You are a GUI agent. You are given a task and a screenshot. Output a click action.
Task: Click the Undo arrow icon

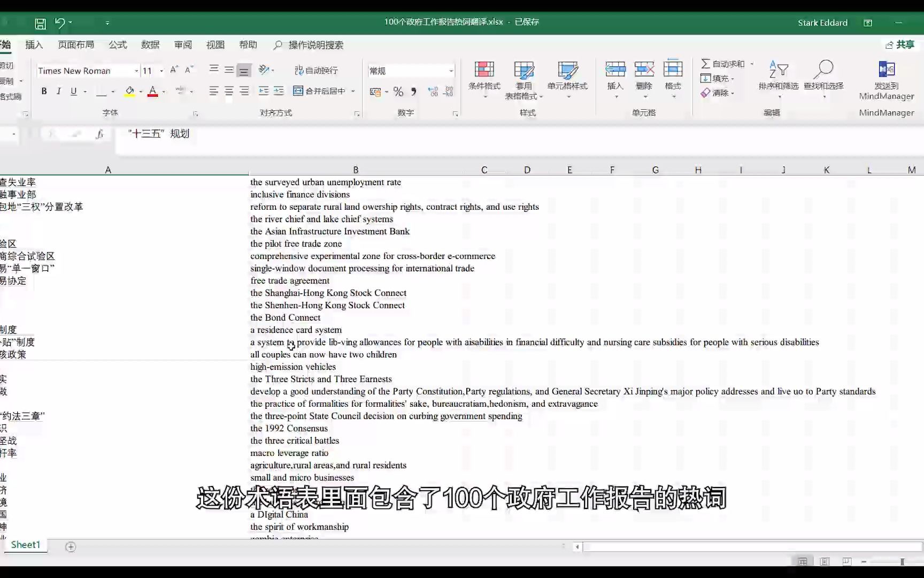[60, 23]
